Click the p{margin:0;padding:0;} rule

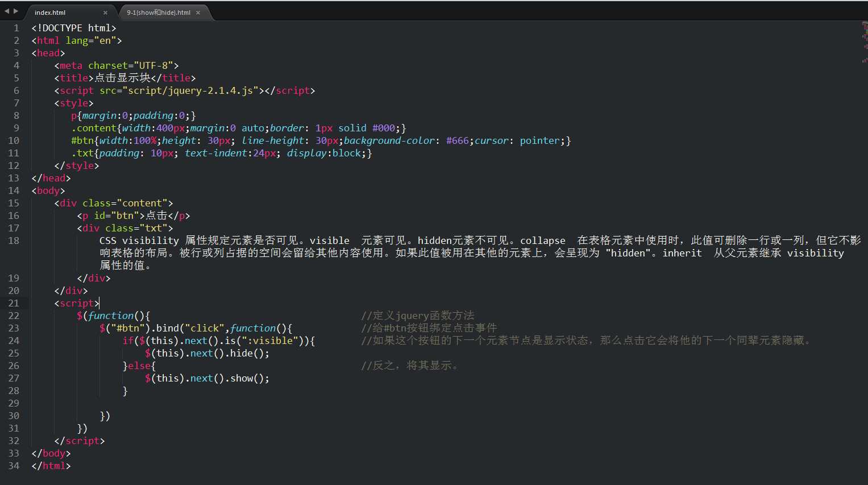(x=134, y=115)
